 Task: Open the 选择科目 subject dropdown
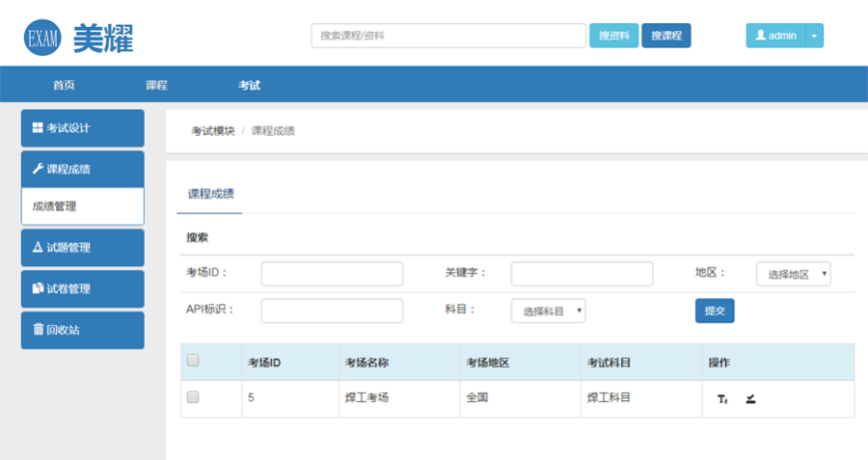coord(548,311)
